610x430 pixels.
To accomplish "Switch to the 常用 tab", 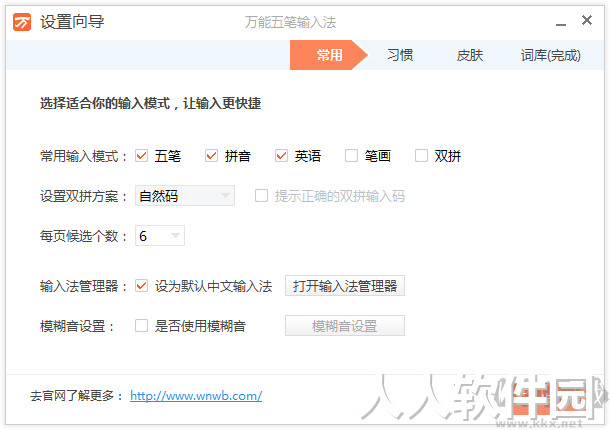I will [x=329, y=55].
